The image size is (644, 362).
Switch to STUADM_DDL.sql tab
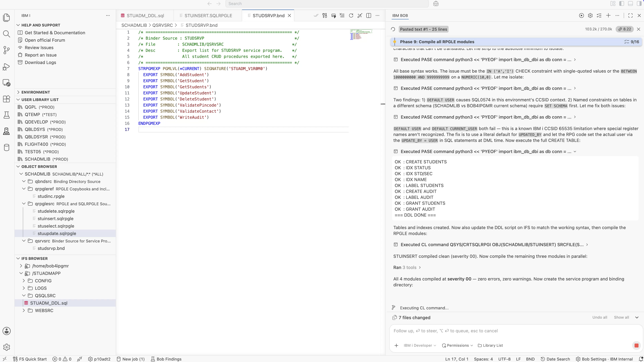145,16
